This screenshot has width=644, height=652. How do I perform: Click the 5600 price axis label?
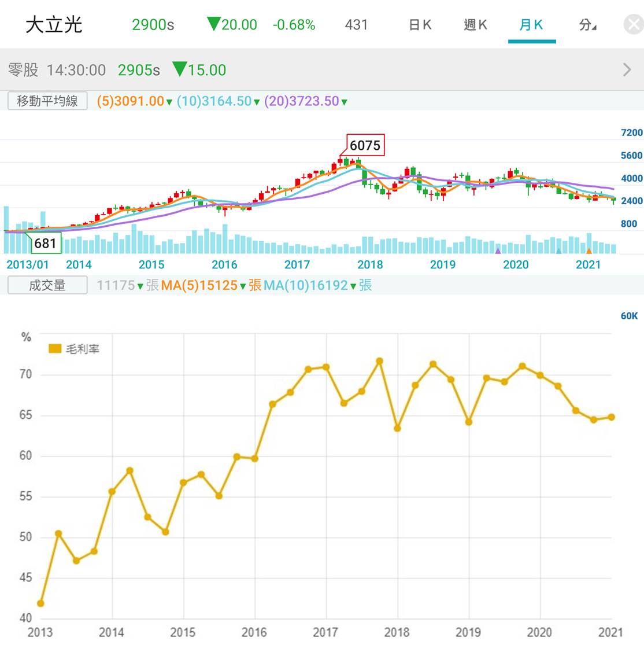pos(631,156)
